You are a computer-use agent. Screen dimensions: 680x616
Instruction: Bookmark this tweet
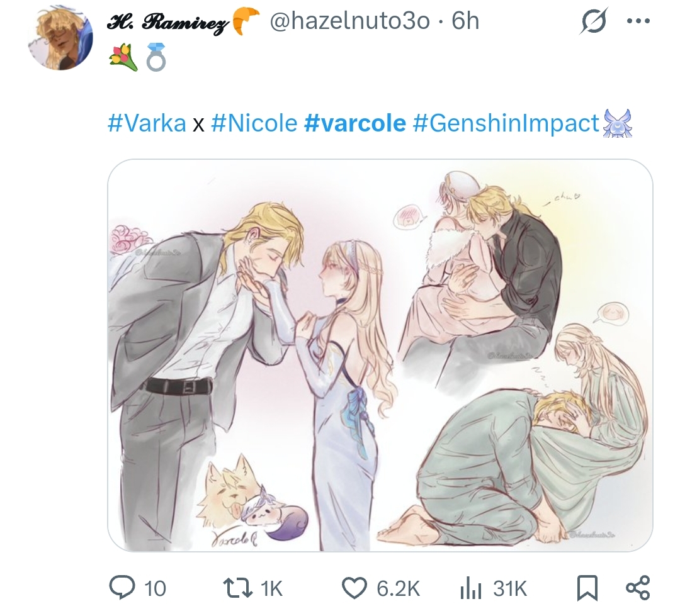[x=587, y=589]
